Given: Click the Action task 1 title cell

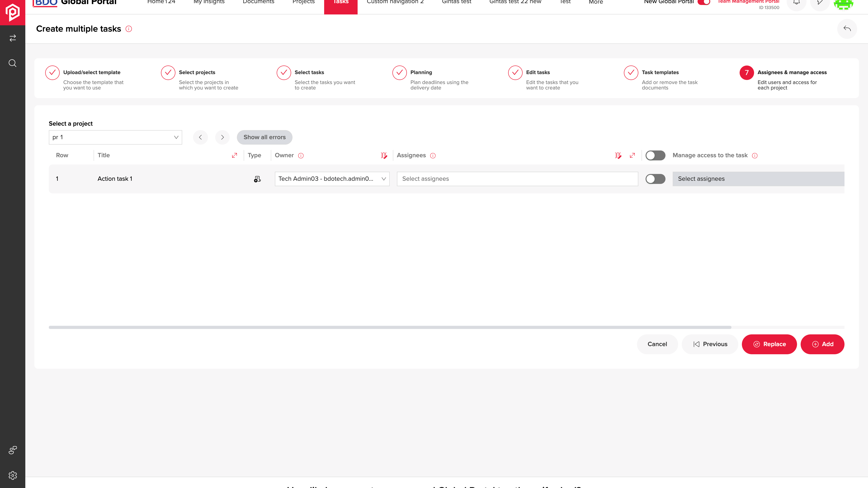Looking at the screenshot, I should 115,179.
